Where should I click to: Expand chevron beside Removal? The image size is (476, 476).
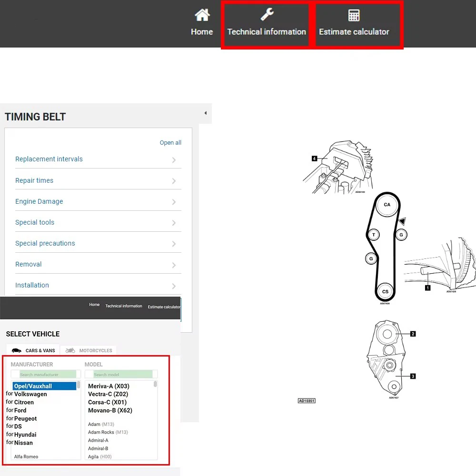click(x=174, y=265)
